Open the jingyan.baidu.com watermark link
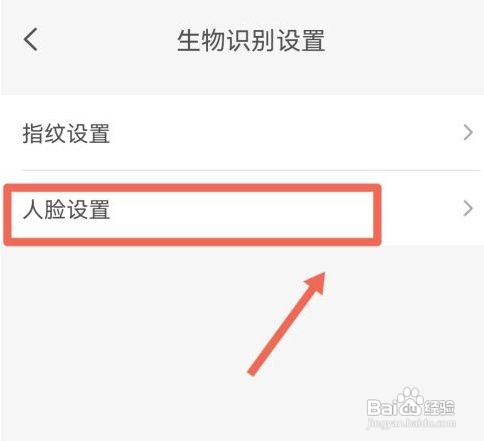This screenshot has width=484, height=441. [411, 423]
